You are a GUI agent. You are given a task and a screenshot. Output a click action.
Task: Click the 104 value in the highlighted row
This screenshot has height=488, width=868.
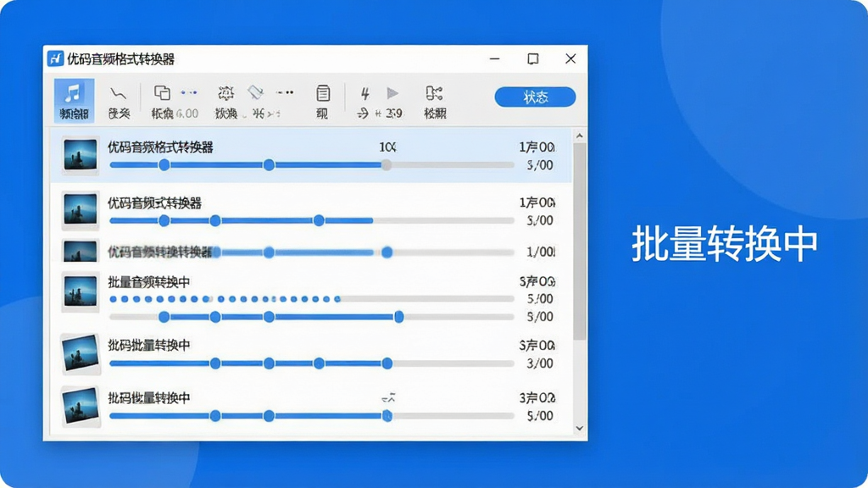(x=387, y=147)
